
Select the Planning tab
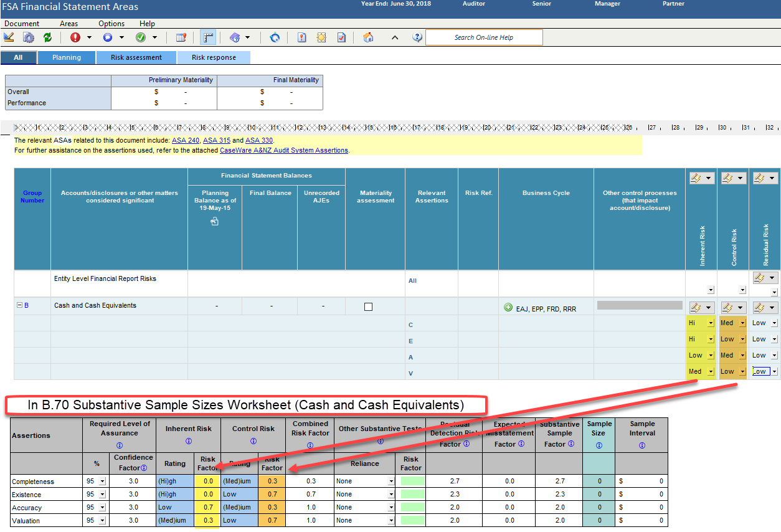pos(67,57)
